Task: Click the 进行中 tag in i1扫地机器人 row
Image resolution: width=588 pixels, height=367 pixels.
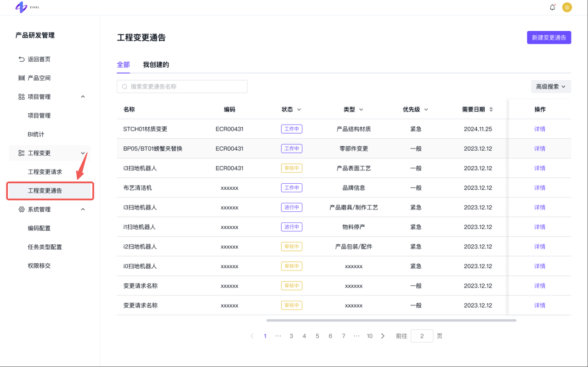Action: point(292,227)
